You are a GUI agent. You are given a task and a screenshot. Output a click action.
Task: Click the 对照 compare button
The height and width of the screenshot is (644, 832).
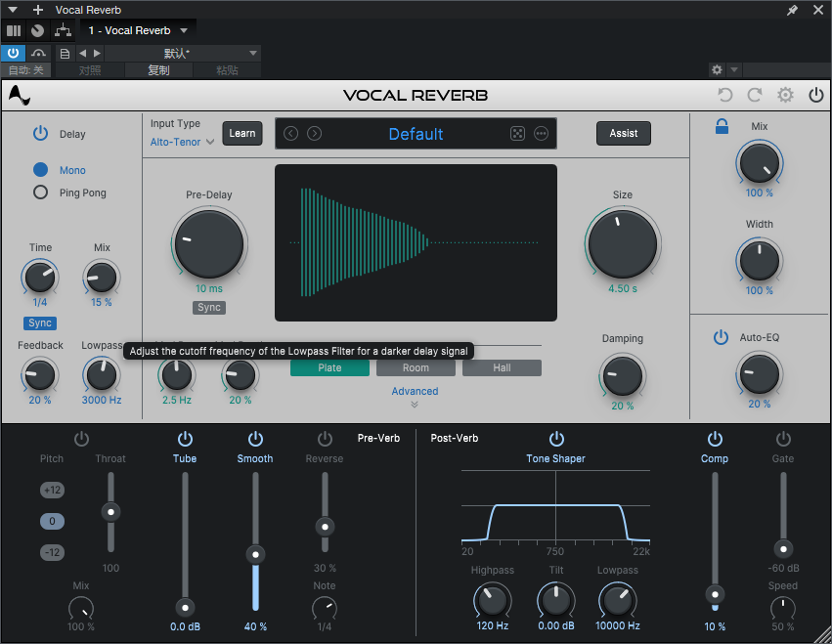[90, 70]
